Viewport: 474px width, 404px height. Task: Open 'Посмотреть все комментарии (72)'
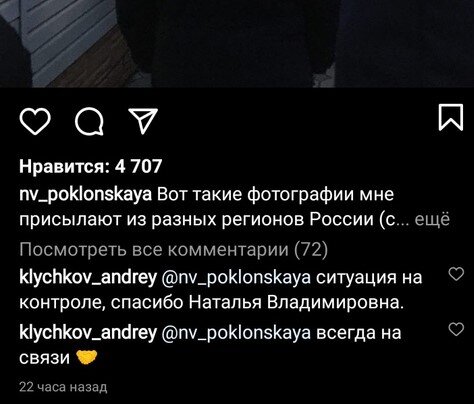click(x=174, y=249)
